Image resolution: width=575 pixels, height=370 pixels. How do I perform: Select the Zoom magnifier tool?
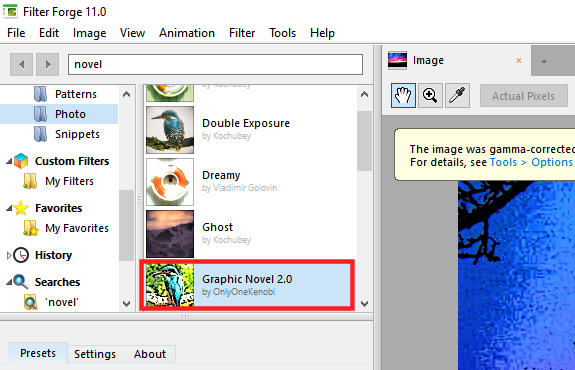click(x=430, y=96)
